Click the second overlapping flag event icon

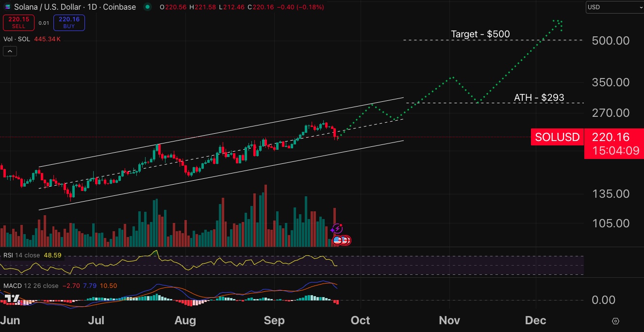pyautogui.click(x=345, y=239)
